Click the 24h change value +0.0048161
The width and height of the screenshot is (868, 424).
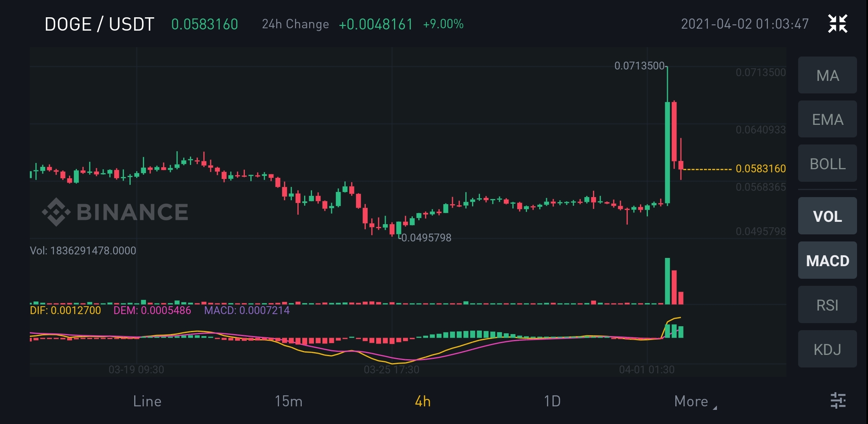tap(376, 24)
